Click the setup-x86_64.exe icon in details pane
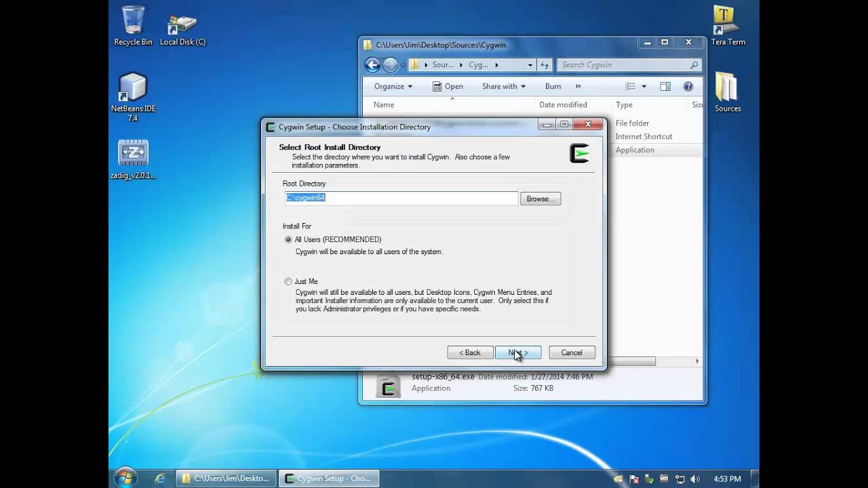 click(x=388, y=386)
